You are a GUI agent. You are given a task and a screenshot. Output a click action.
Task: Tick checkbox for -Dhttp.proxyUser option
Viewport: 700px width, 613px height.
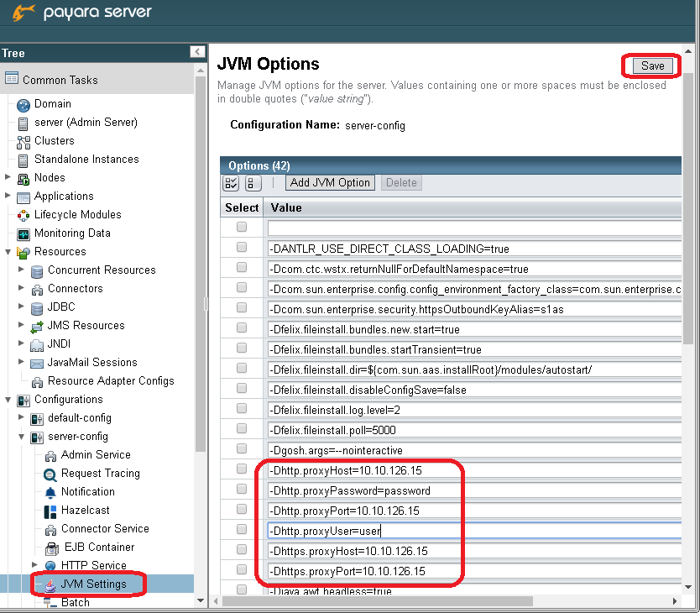[242, 529]
